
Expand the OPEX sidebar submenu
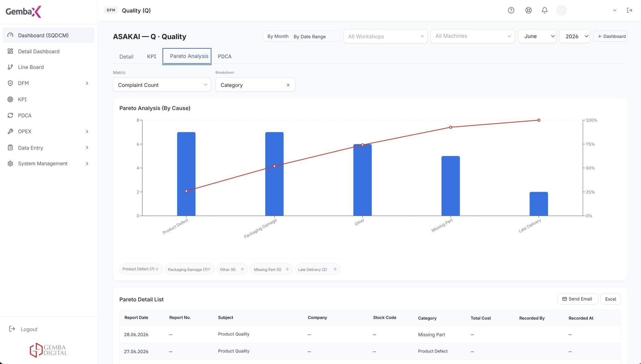(x=87, y=131)
